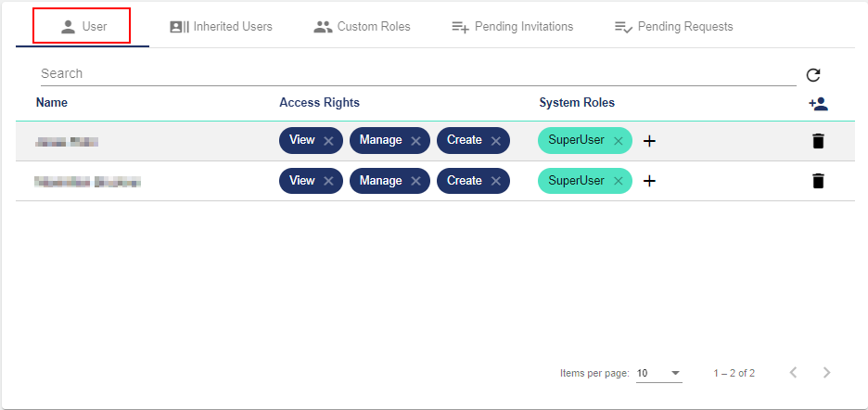The image size is (868, 410).
Task: Delete the first user row
Action: [x=817, y=141]
